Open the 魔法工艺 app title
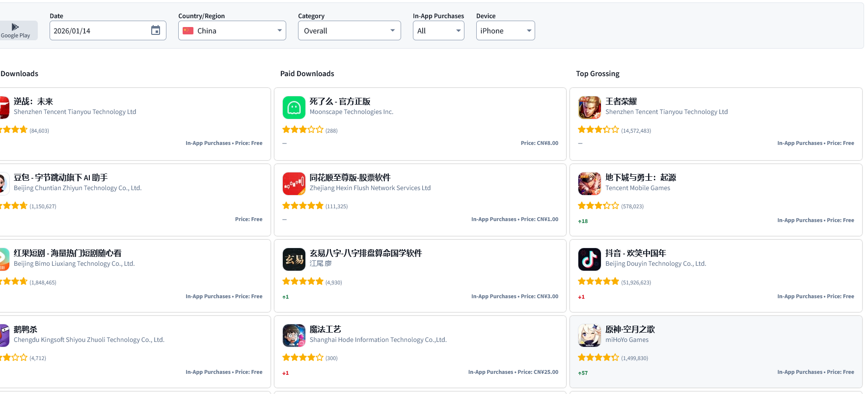 (x=325, y=330)
